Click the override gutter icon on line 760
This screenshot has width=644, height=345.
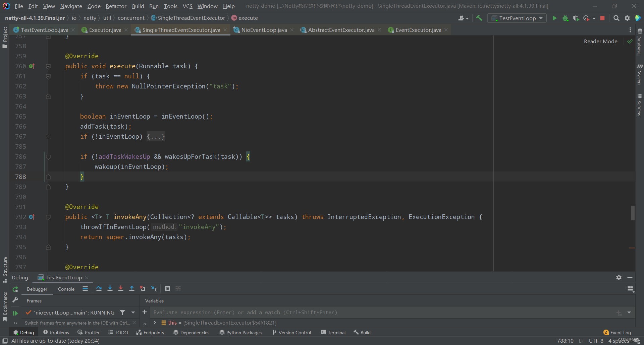point(32,66)
